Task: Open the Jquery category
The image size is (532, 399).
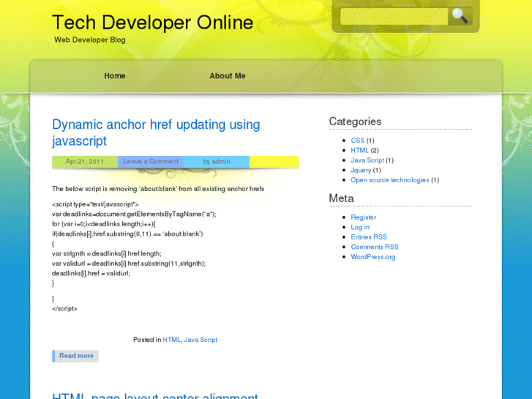Action: 361,170
